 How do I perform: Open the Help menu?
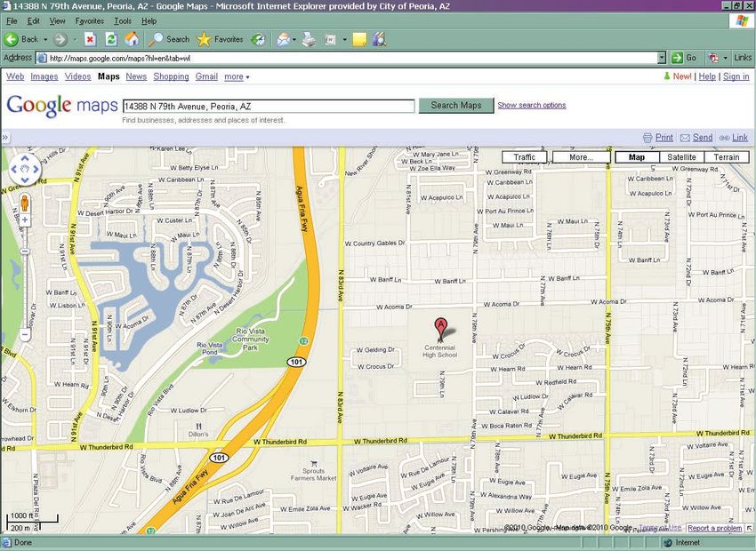point(149,21)
